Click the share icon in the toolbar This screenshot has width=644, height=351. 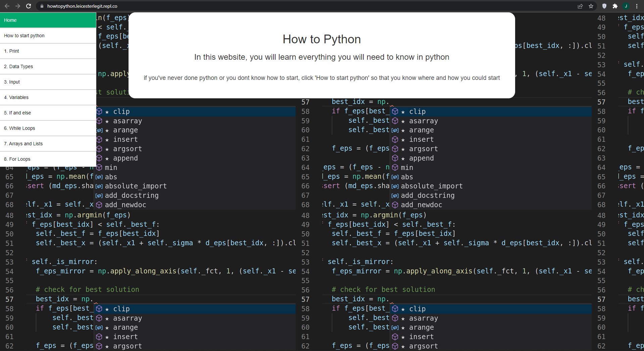coord(580,6)
